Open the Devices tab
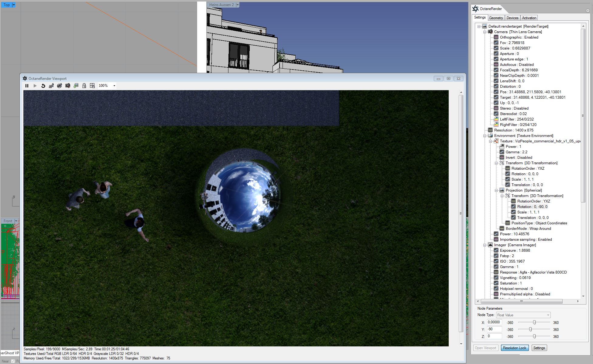Screen dimensions: 593x364 click(512, 18)
